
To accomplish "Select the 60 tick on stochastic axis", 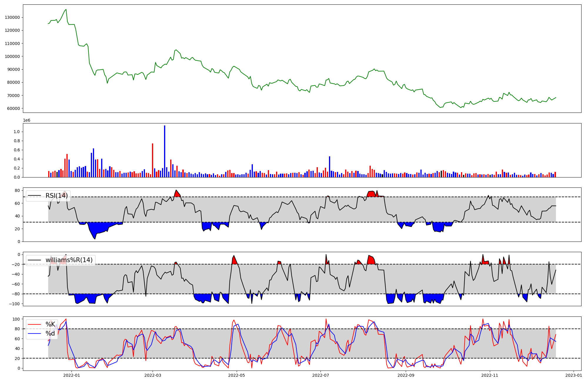I will [18, 339].
